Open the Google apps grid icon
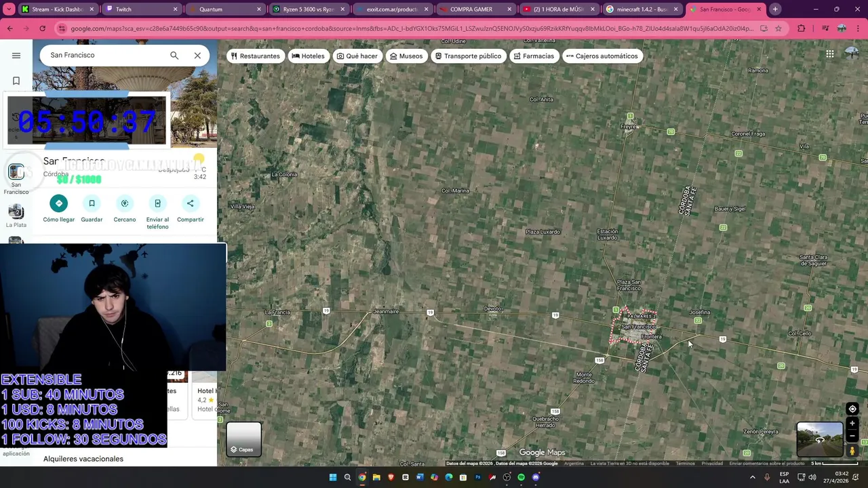 (x=830, y=54)
